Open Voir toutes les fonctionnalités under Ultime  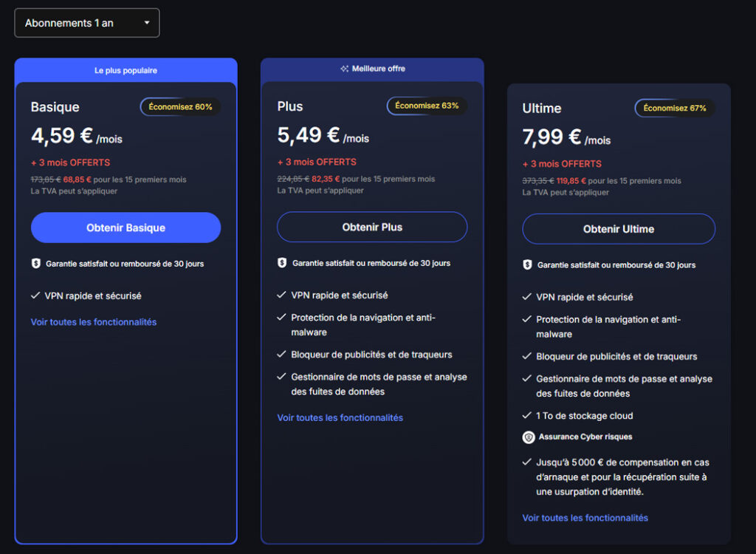click(x=585, y=518)
